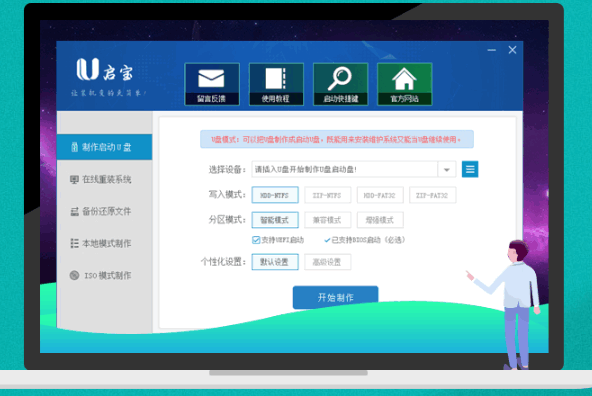Click the 高级设置 button
This screenshot has height=396, width=592.
[x=327, y=262]
